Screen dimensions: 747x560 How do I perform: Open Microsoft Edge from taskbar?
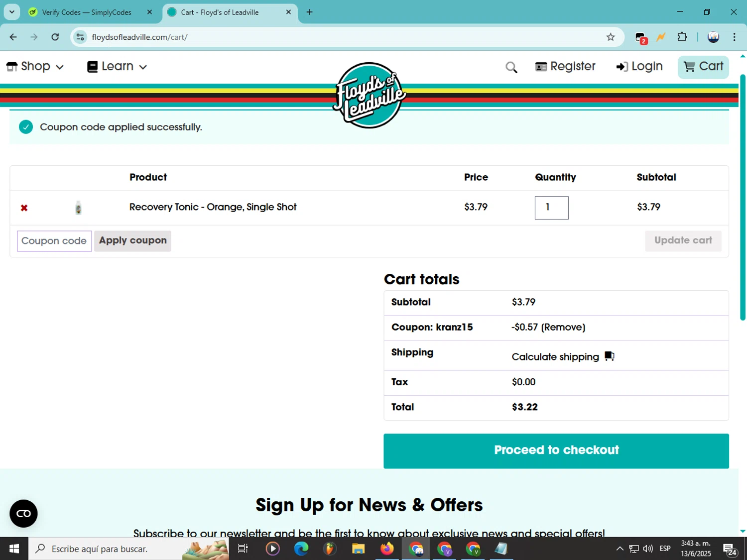[301, 549]
